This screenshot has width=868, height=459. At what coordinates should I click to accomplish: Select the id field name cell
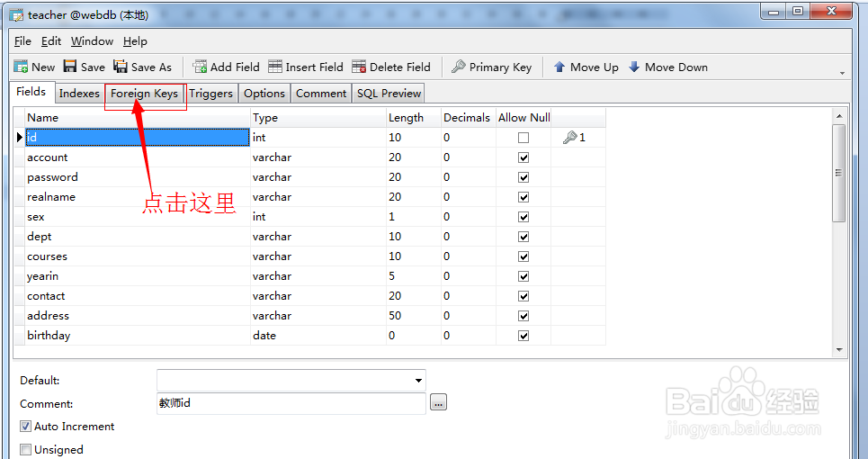click(x=138, y=138)
